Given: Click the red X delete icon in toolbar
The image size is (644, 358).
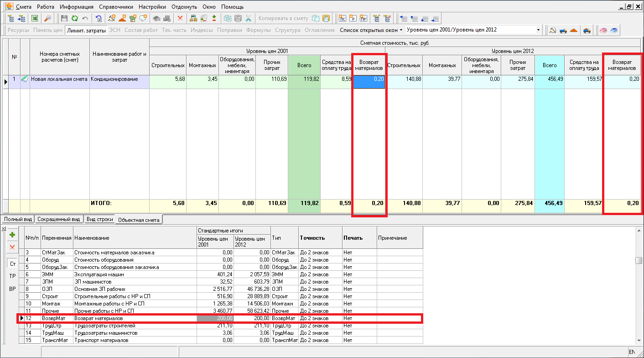Looking at the screenshot, I should coord(180,19).
